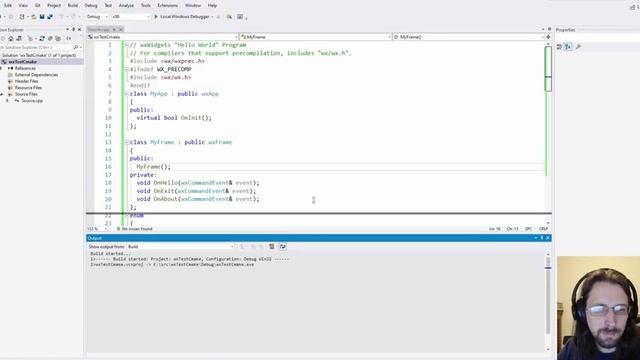Open the View menu

coord(23,6)
